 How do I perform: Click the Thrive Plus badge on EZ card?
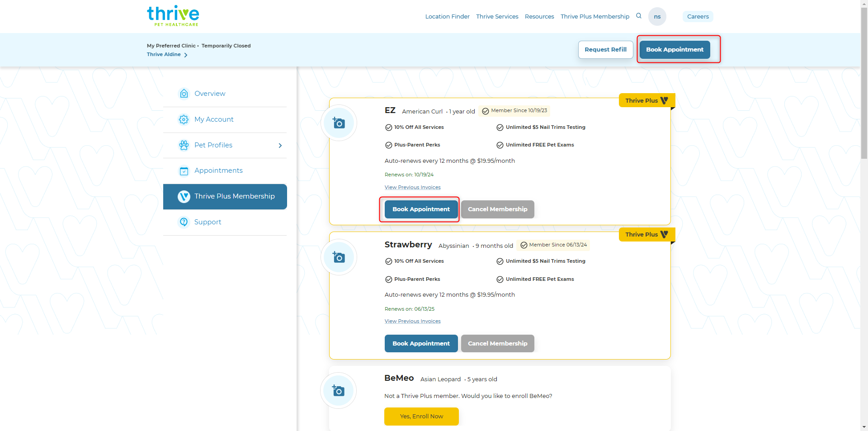click(646, 100)
